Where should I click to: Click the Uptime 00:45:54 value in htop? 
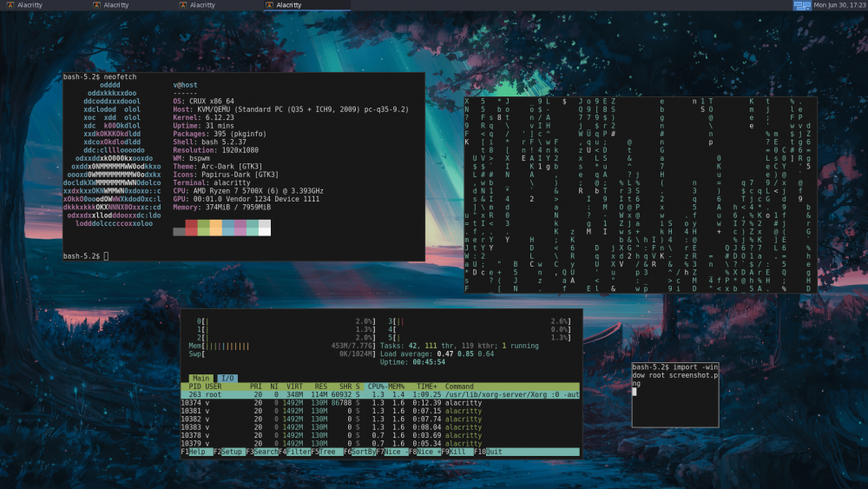(429, 362)
